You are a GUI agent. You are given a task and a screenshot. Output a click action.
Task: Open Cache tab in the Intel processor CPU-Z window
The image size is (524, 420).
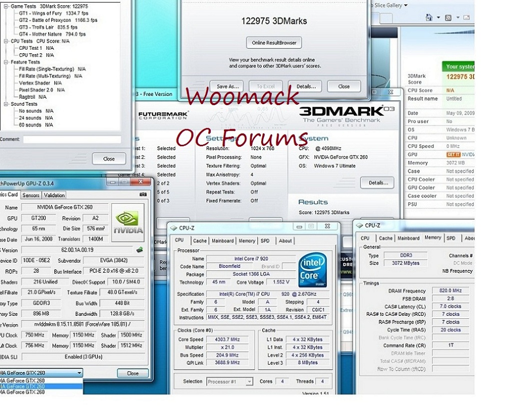[200, 240]
